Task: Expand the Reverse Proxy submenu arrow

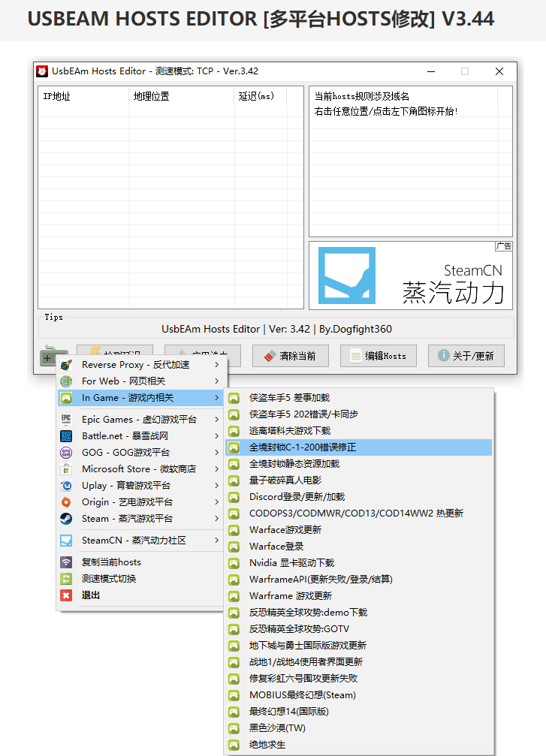Action: coord(216,365)
